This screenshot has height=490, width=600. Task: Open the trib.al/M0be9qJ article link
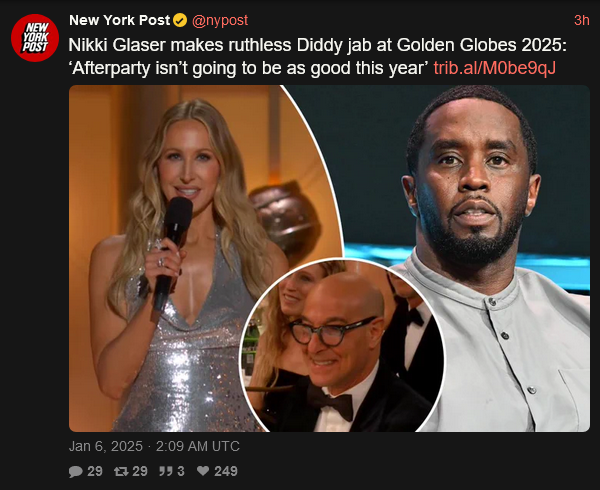click(494, 68)
